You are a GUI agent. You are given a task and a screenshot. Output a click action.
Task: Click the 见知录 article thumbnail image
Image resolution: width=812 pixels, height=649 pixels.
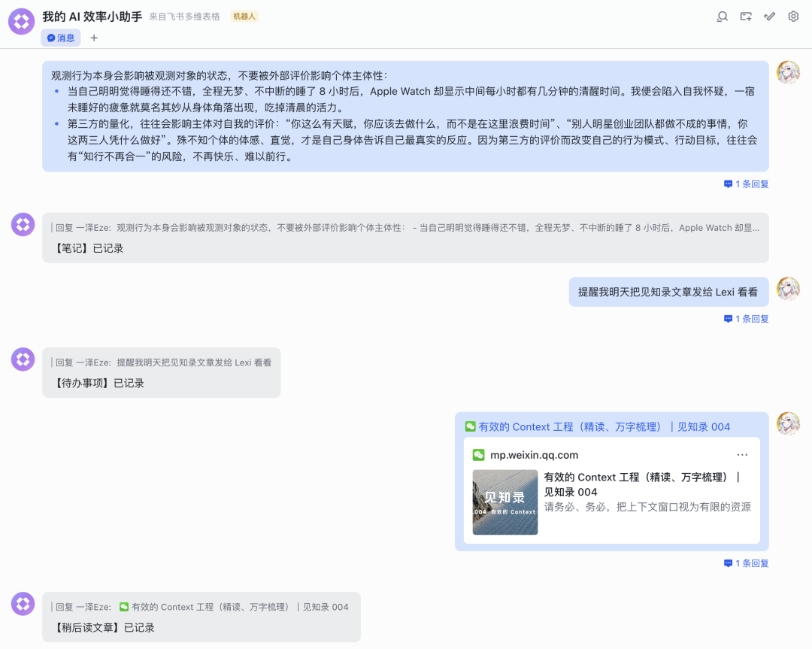click(504, 502)
